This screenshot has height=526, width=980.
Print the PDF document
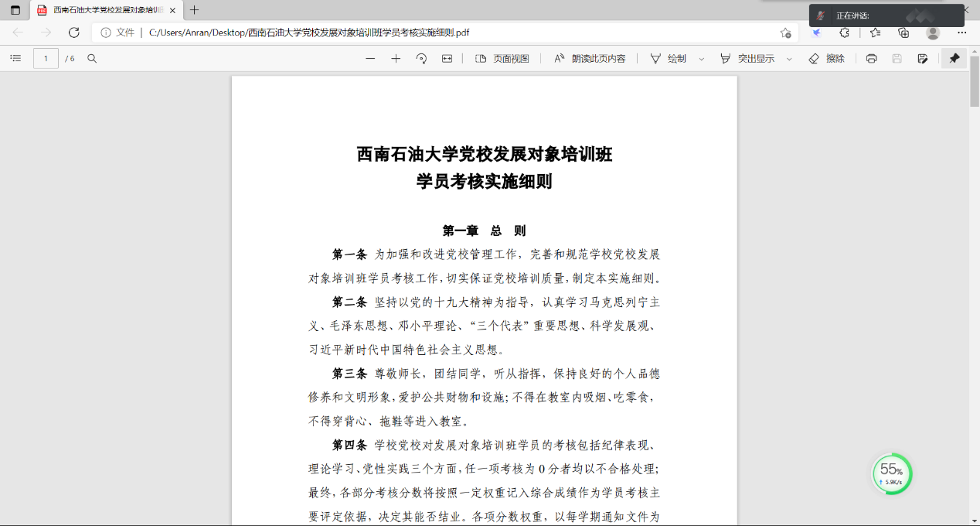click(872, 58)
